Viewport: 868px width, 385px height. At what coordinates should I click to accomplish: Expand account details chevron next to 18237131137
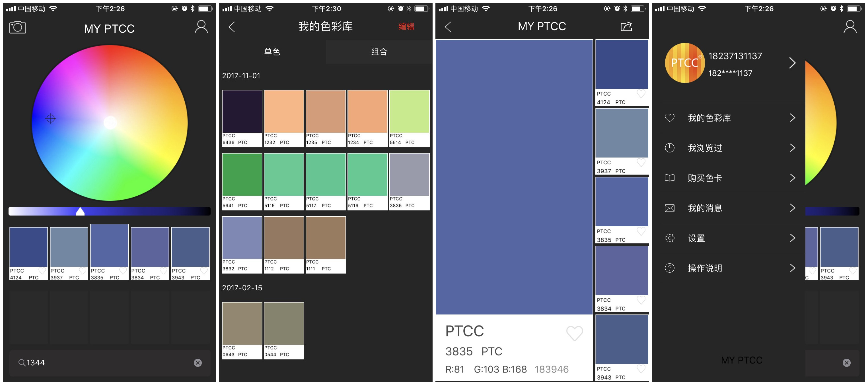[x=792, y=63]
